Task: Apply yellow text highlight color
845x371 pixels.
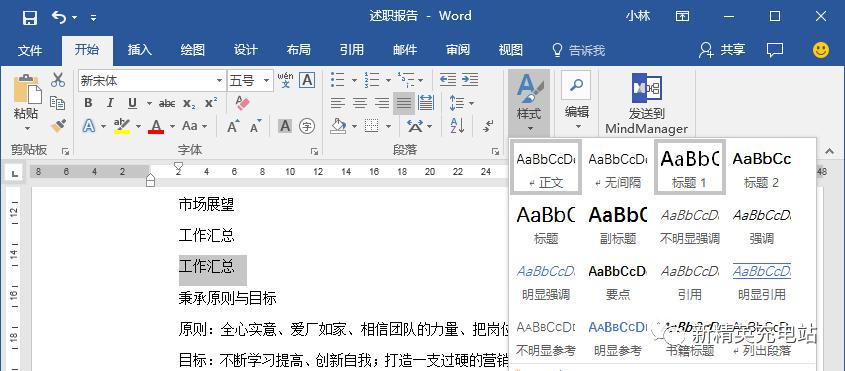Action: 122,126
